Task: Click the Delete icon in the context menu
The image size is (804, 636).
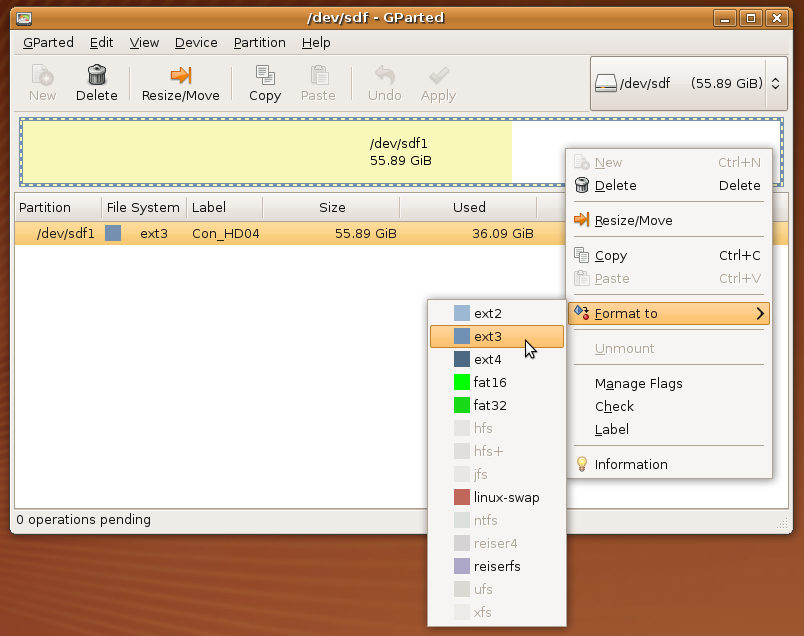Action: 582,185
